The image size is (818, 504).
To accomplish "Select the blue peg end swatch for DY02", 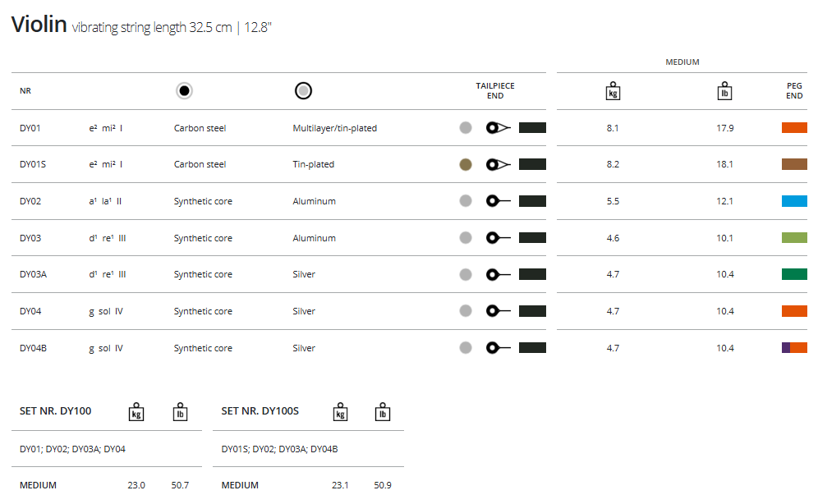I will point(794,201).
